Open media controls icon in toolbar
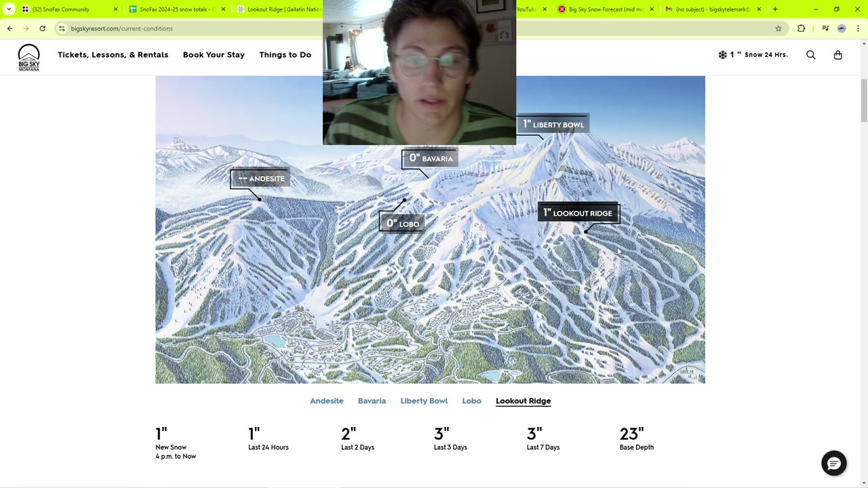Image resolution: width=868 pixels, height=488 pixels. point(825,28)
